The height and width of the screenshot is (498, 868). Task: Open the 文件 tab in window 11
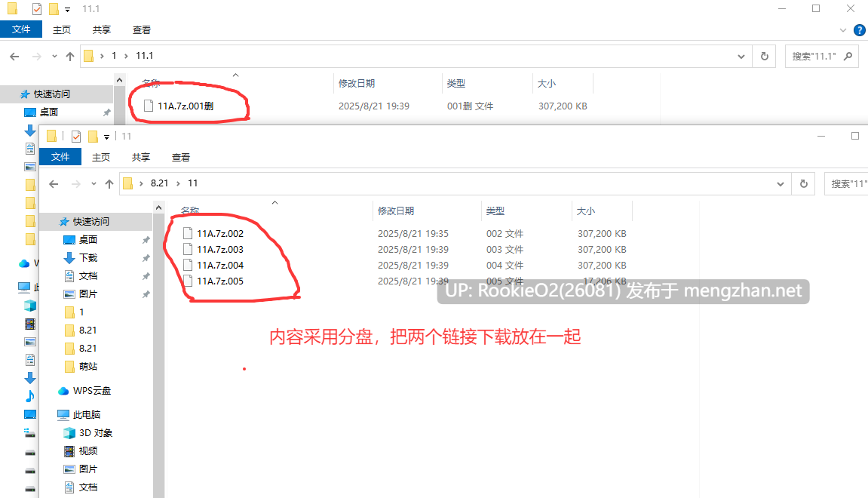pyautogui.click(x=60, y=157)
